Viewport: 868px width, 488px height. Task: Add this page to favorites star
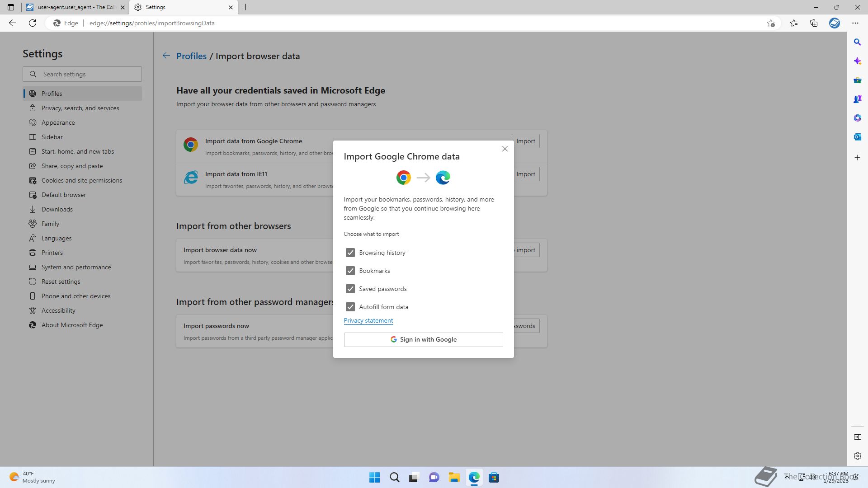click(771, 23)
